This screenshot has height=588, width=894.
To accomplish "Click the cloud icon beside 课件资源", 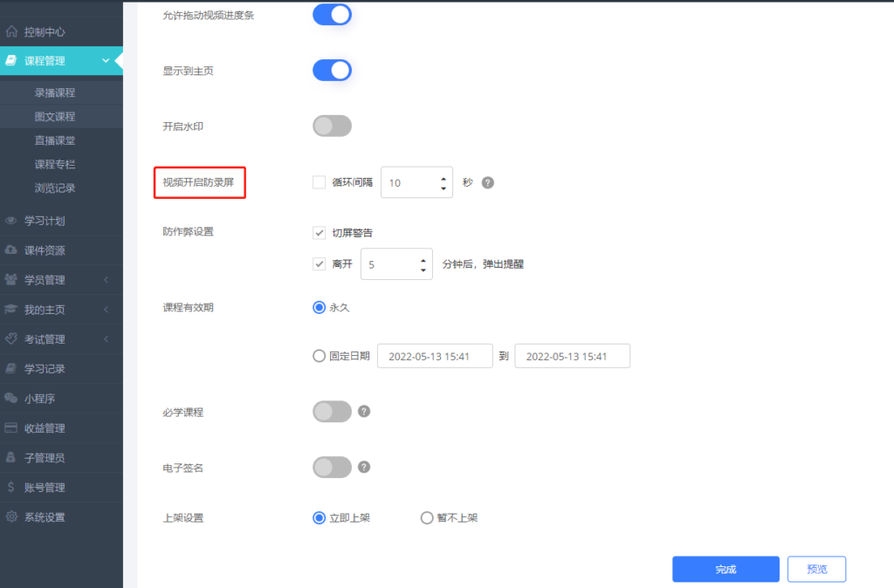I will [10, 250].
